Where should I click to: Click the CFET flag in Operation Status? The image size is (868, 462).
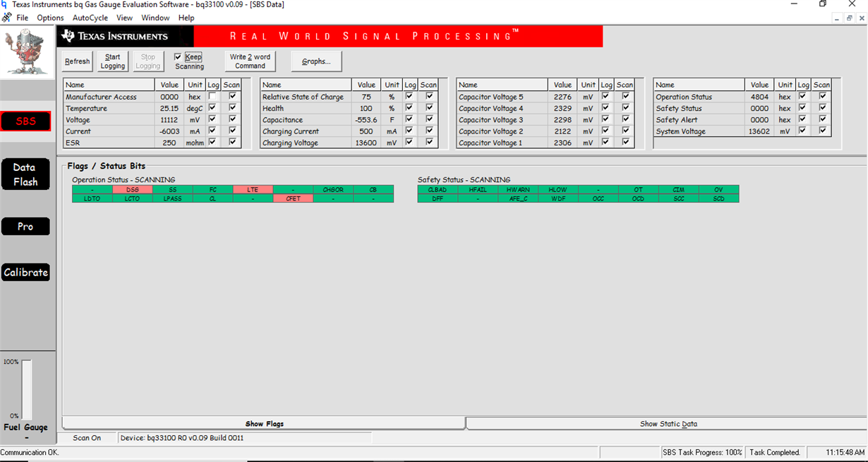click(x=293, y=199)
